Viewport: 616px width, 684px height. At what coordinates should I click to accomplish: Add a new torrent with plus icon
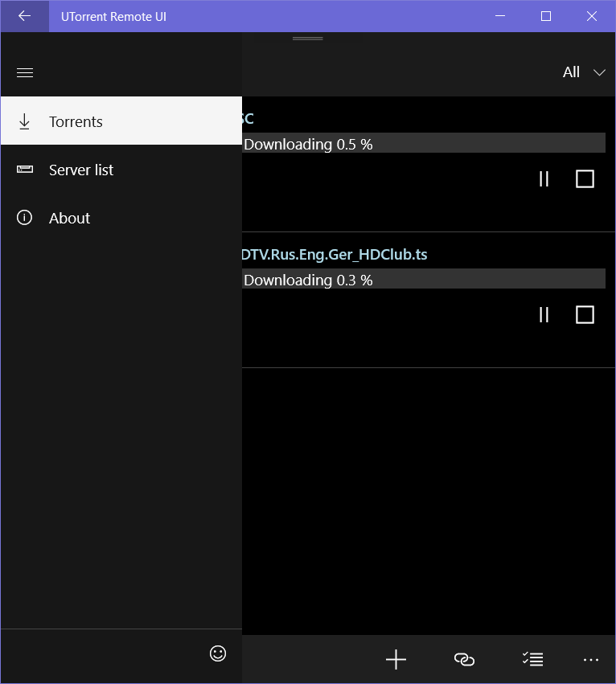click(x=396, y=660)
